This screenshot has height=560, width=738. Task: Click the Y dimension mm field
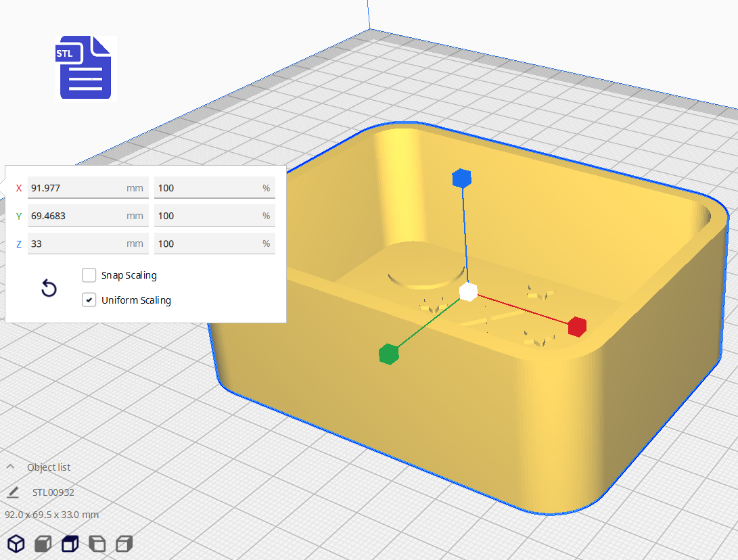point(74,216)
